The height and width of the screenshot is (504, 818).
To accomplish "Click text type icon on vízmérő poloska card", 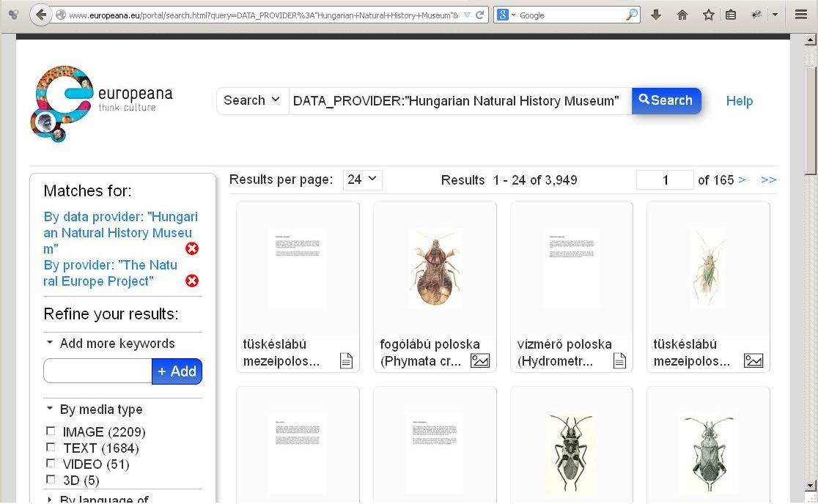I will [620, 360].
